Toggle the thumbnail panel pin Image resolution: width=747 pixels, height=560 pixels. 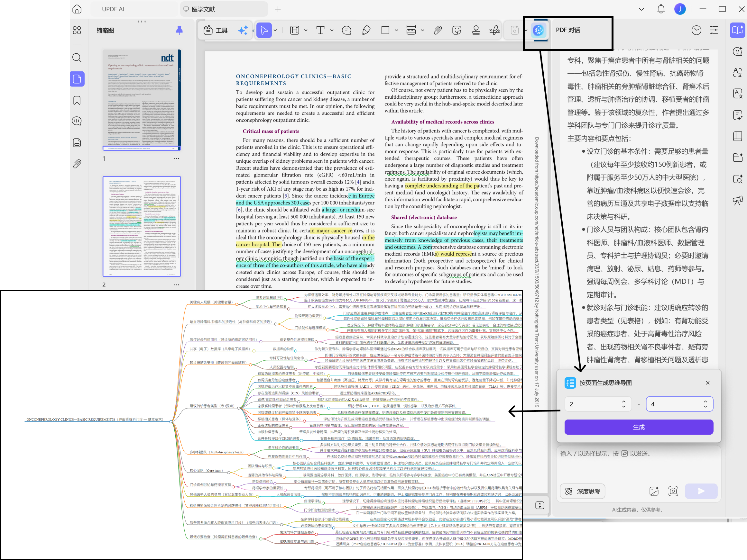[179, 31]
